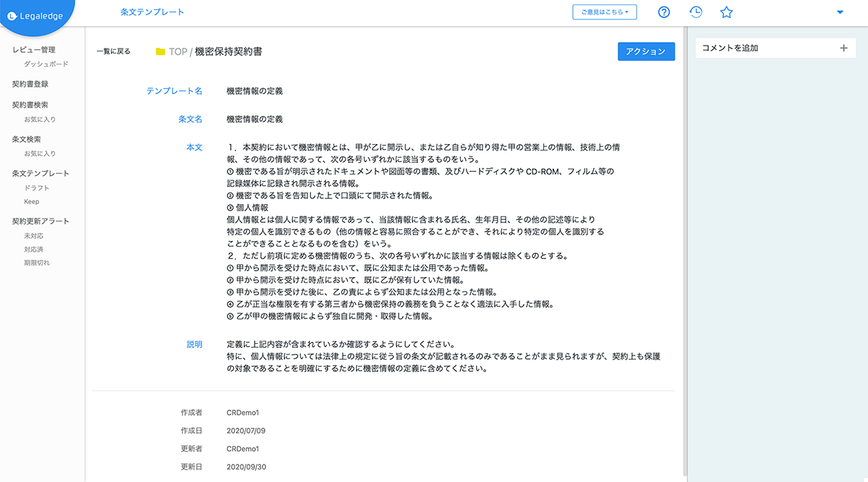The image size is (868, 482).
Task: Select 対応済 in the sidebar
Action: [x=34, y=250]
